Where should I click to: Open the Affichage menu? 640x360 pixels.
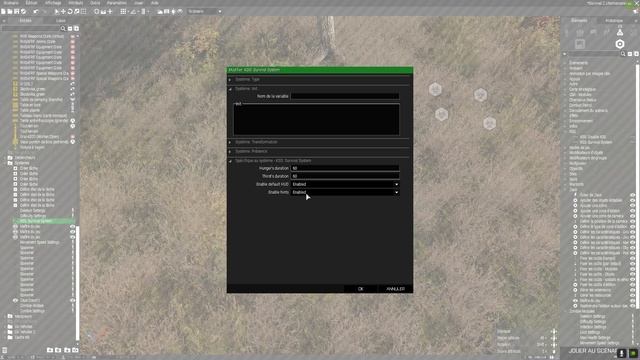(x=53, y=3)
